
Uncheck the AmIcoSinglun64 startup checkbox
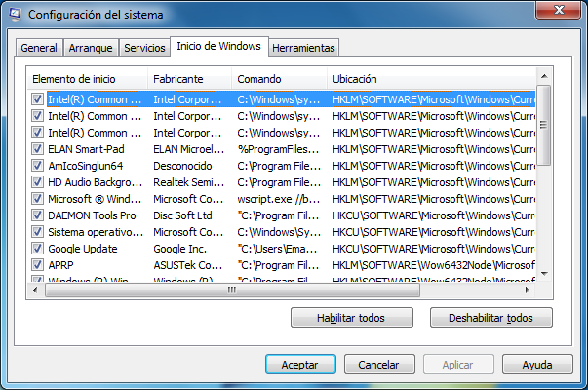coord(37,166)
